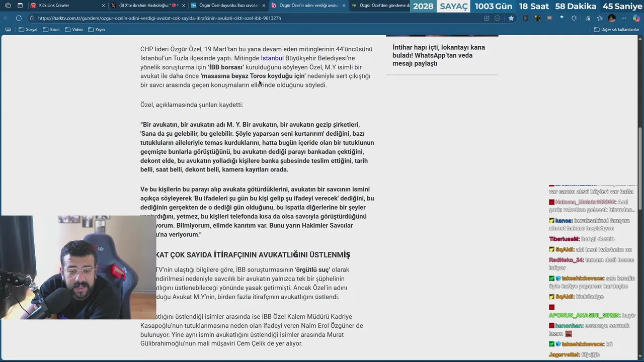Open the Video bookmarks folder
This screenshot has width=644, height=362.
click(x=73, y=30)
